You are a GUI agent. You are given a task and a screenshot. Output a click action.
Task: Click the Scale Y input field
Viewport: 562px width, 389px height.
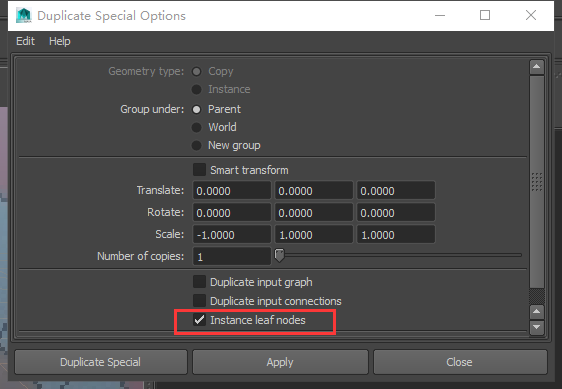click(314, 234)
